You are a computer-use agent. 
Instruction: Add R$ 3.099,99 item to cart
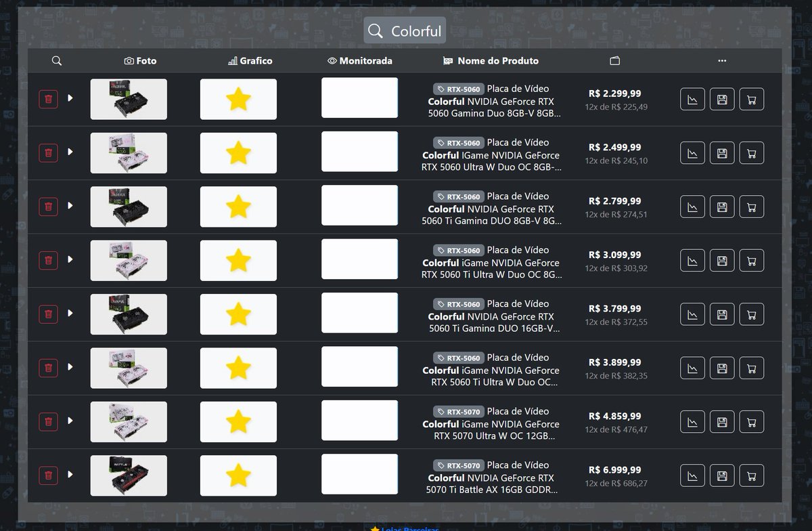pos(752,260)
